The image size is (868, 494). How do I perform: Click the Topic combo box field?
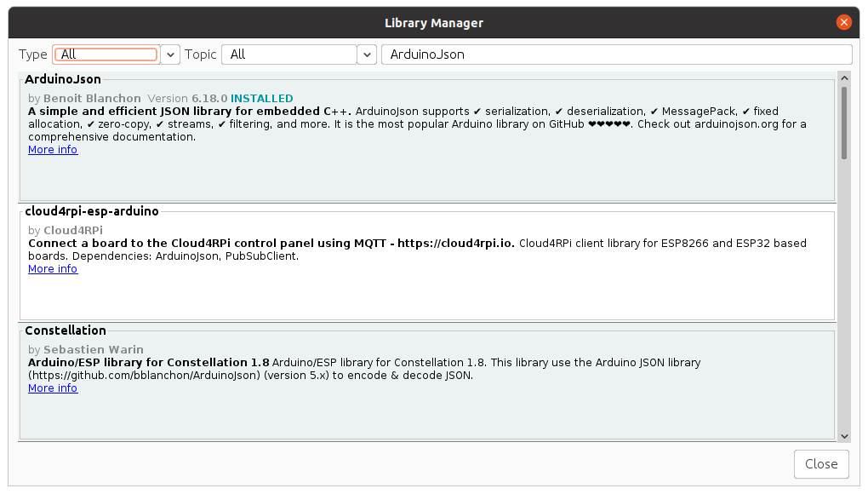[x=288, y=55]
